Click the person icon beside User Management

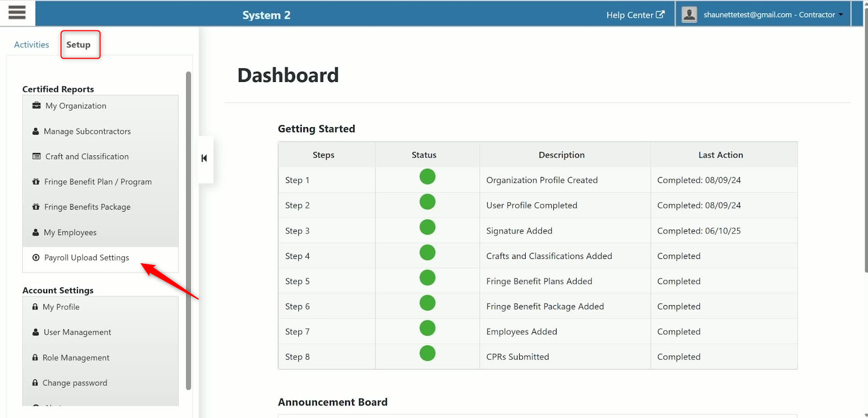coord(36,332)
